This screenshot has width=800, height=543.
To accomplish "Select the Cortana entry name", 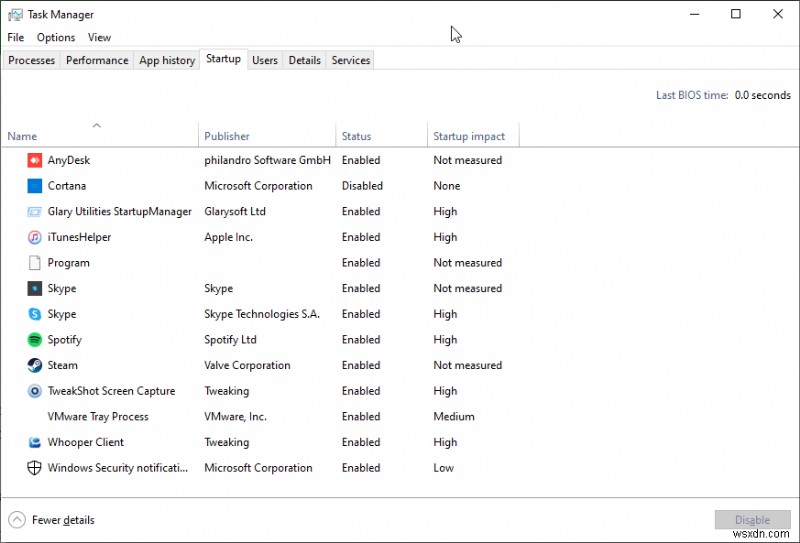I will pos(67,186).
